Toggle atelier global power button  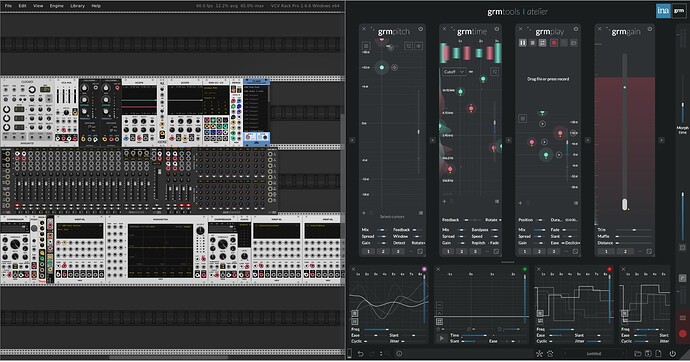pos(672,353)
